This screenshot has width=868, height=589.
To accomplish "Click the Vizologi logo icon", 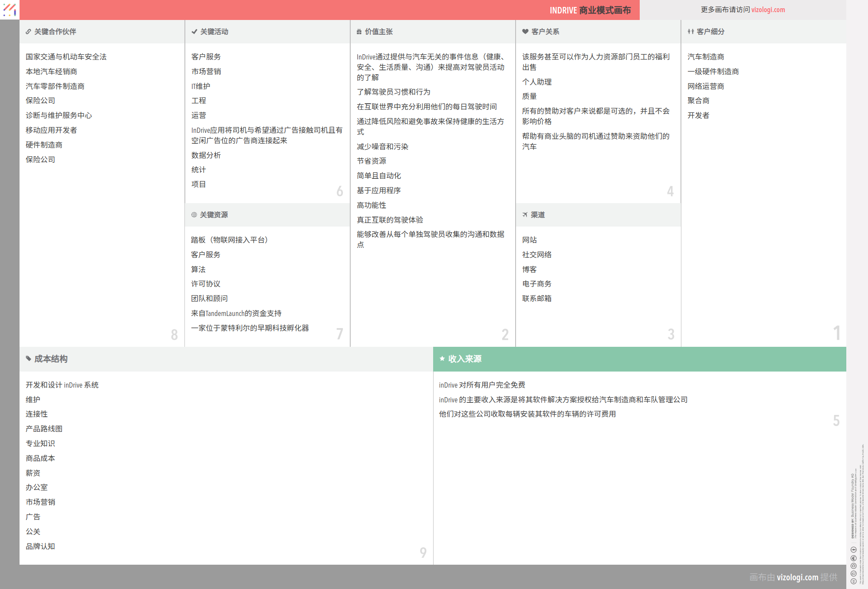I will [x=10, y=10].
